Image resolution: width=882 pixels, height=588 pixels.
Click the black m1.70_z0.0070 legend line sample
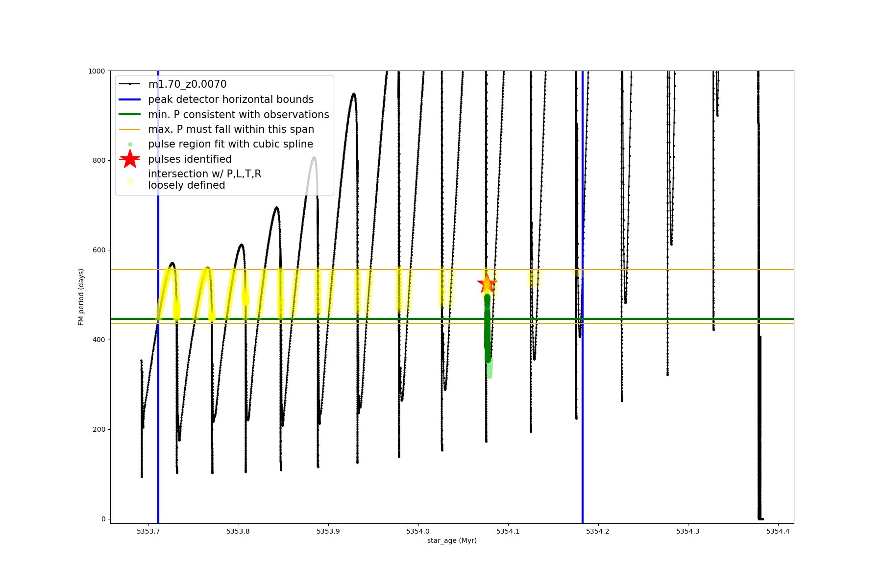point(130,84)
